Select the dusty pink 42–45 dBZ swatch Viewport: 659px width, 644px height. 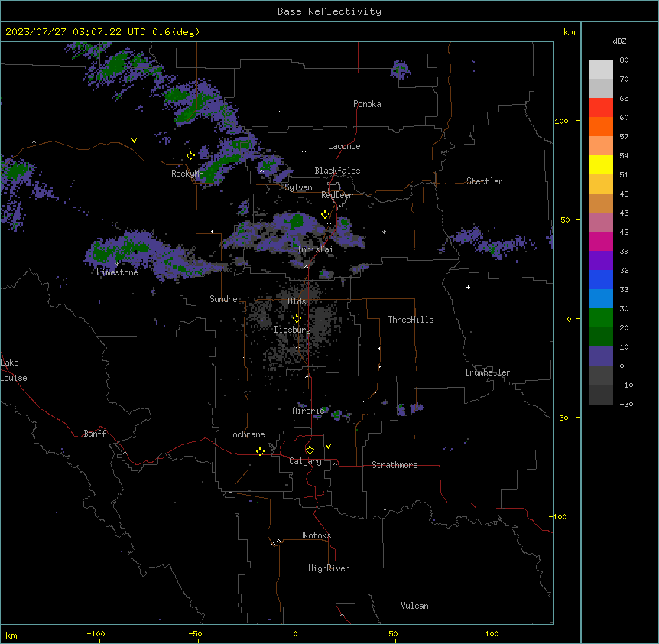[601, 223]
